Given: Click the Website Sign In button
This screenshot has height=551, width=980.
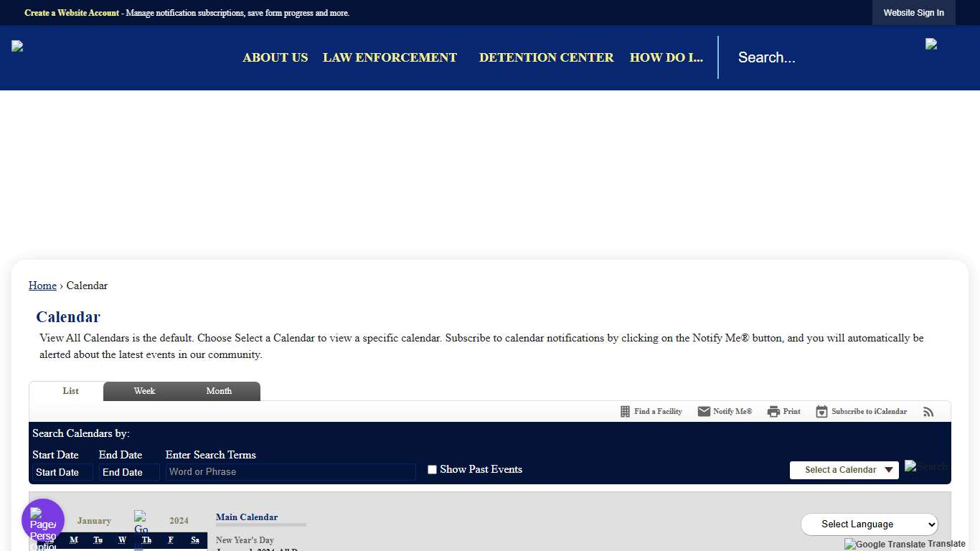Looking at the screenshot, I should [913, 13].
